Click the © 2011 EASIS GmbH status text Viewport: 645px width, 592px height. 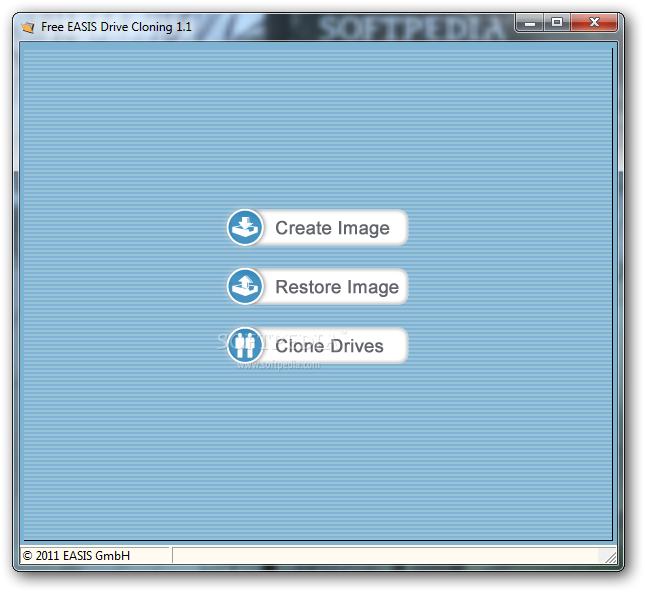tap(76, 556)
